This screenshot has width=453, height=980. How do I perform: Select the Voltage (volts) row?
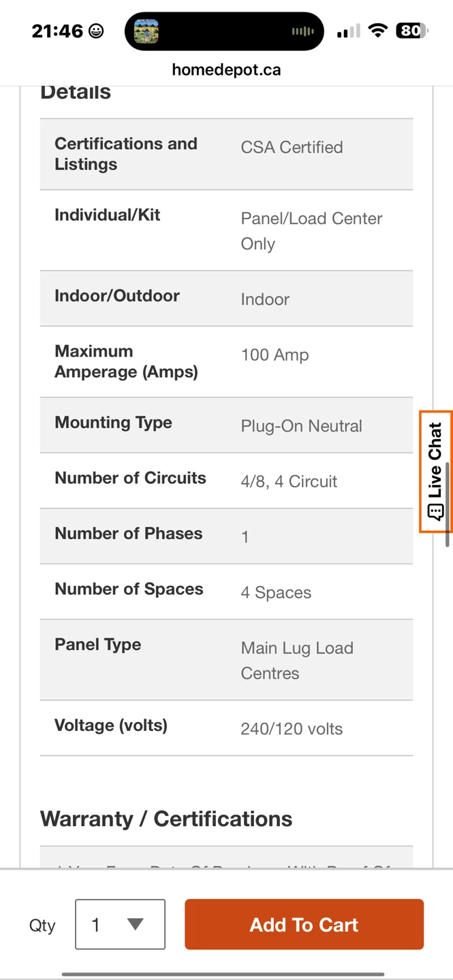point(226,728)
